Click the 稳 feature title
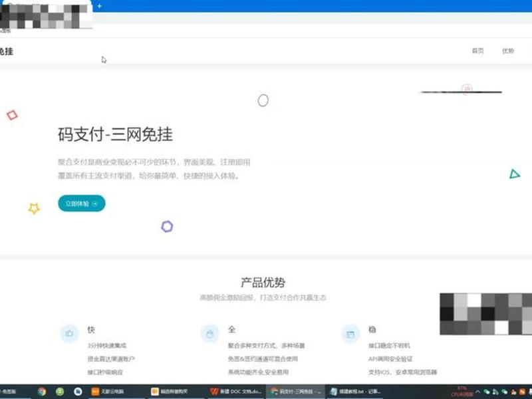532x399 pixels. (372, 329)
